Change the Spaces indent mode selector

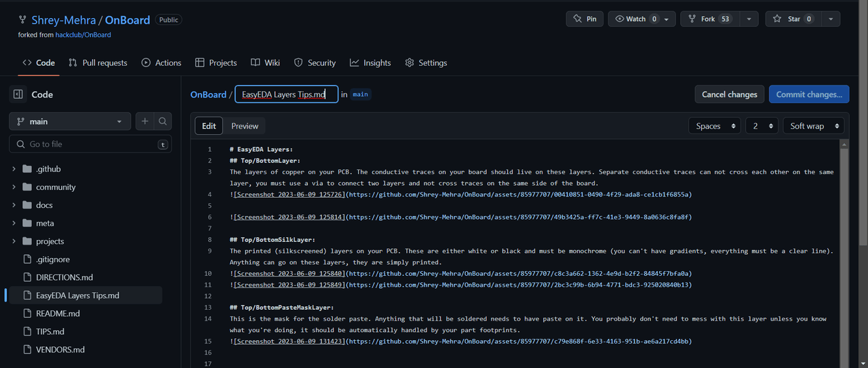[715, 126]
